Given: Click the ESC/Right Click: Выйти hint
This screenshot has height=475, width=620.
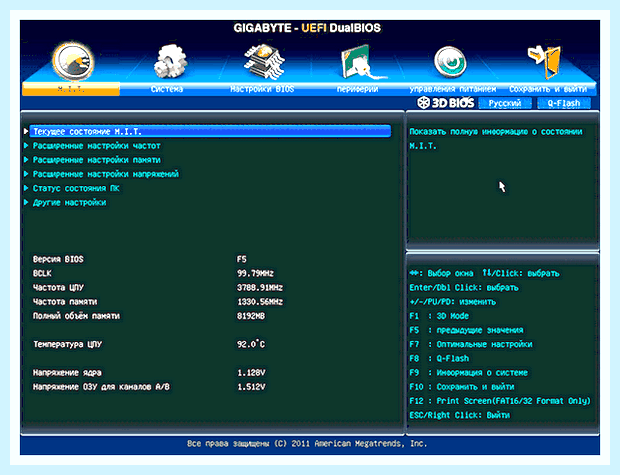Looking at the screenshot, I should tap(459, 416).
